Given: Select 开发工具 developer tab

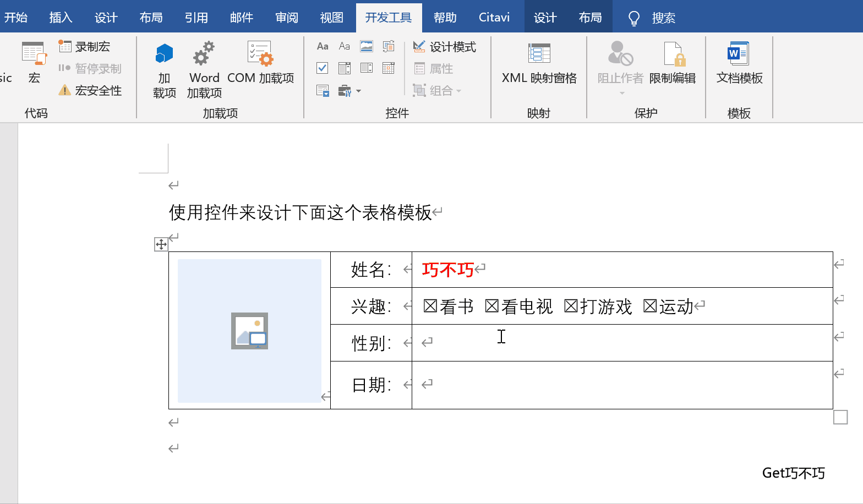Looking at the screenshot, I should [389, 18].
